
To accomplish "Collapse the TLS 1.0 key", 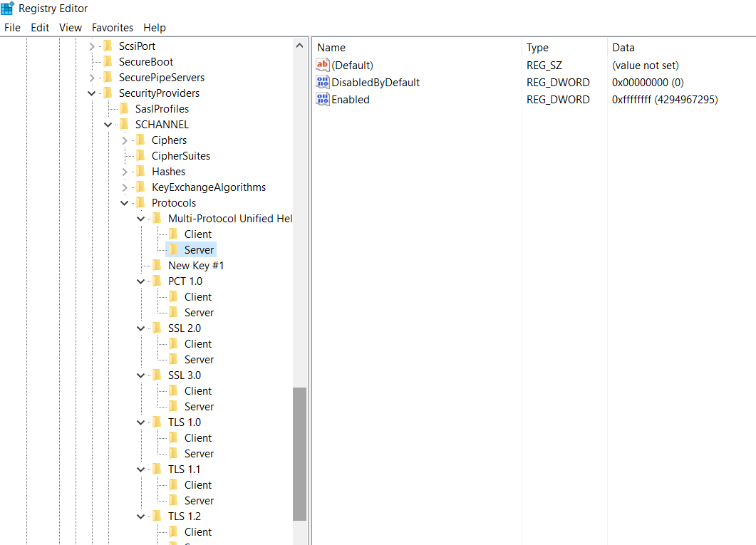I will 141,422.
